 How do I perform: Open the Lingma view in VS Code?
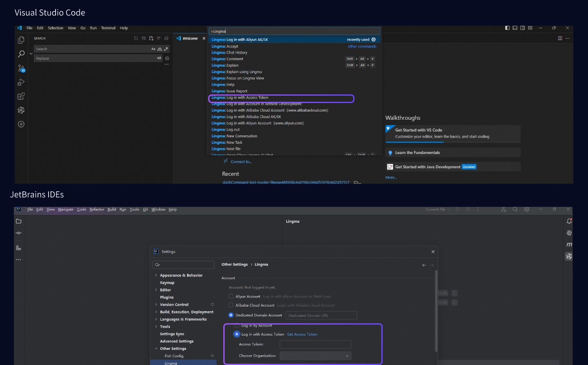tap(21, 110)
